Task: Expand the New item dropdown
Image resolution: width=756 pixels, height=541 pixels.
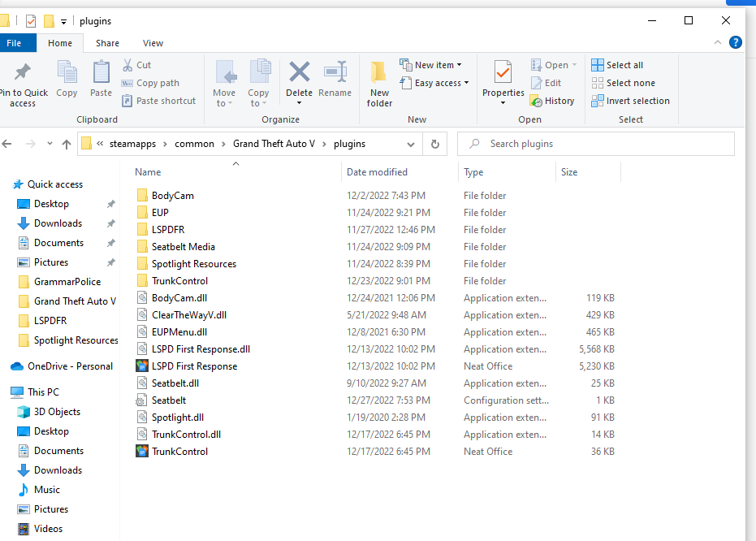Action: click(431, 65)
